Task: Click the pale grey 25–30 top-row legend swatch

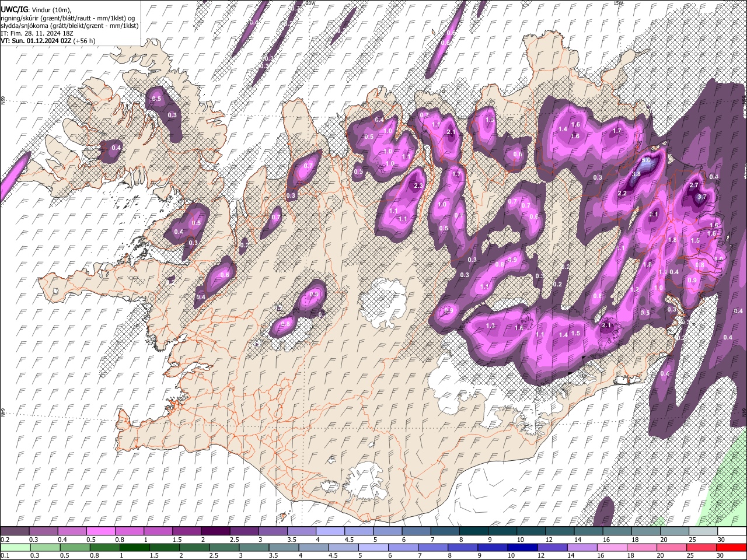Action: tap(703, 531)
